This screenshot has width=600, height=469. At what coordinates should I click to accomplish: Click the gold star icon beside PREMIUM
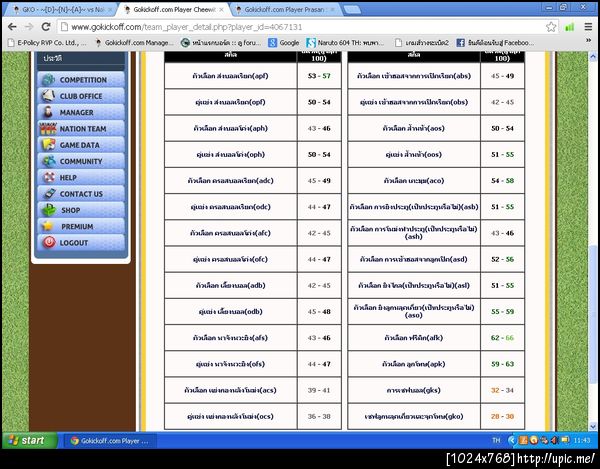48,226
